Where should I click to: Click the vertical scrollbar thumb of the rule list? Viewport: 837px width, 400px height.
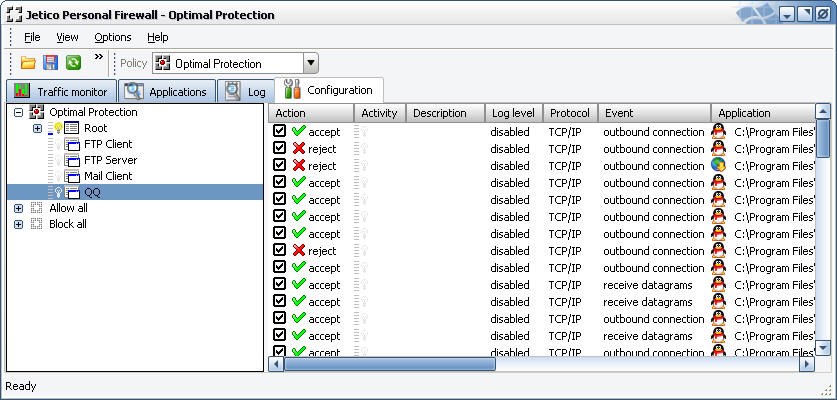click(x=824, y=139)
